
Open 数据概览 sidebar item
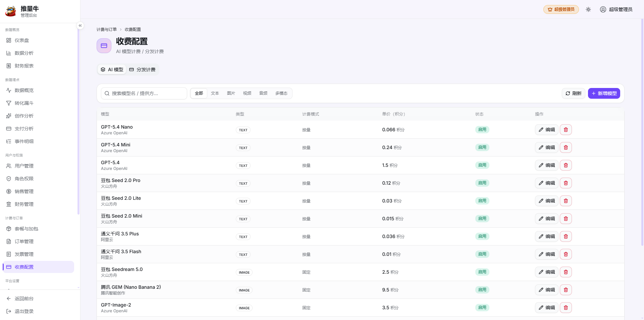tap(38, 90)
